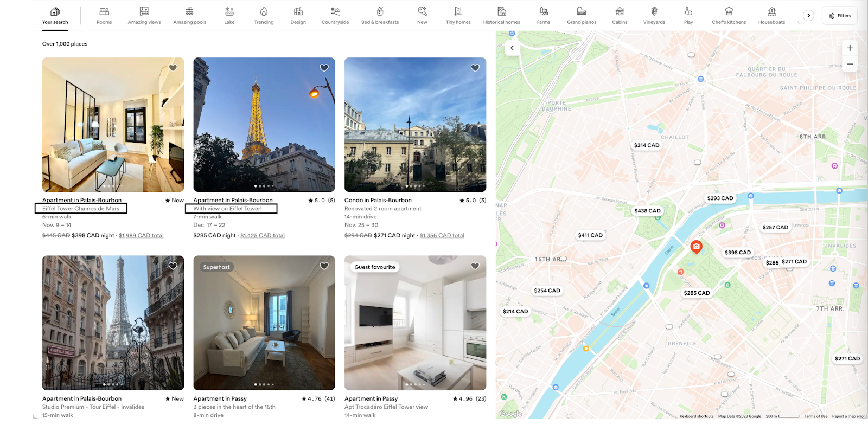Select the $214 CAD map price marker

click(x=515, y=312)
